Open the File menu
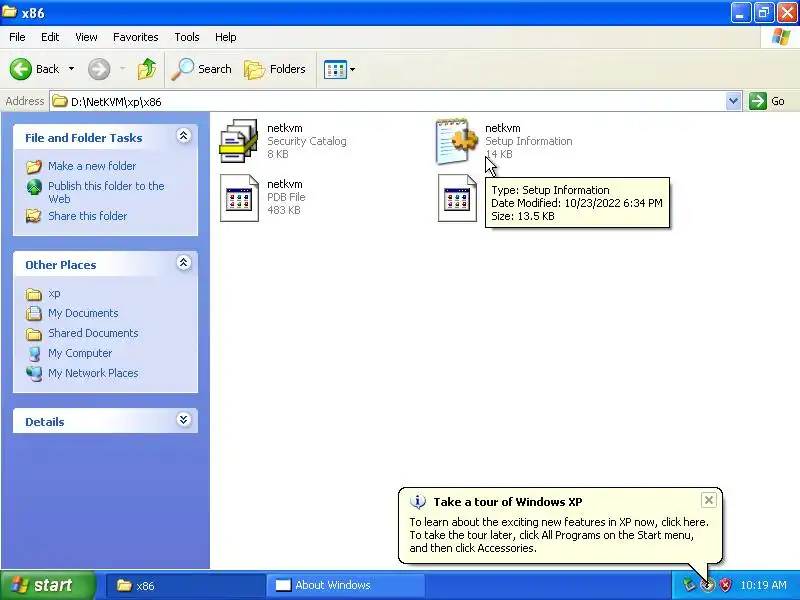This screenshot has height=600, width=800. click(17, 37)
